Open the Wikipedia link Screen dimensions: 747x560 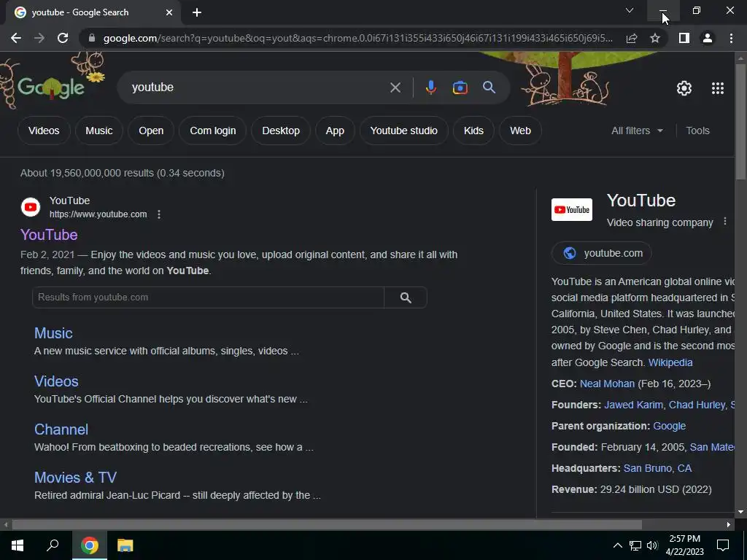click(x=670, y=362)
